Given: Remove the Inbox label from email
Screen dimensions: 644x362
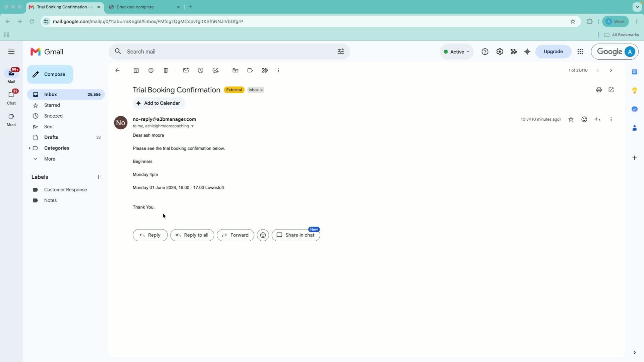Looking at the screenshot, I should [262, 90].
